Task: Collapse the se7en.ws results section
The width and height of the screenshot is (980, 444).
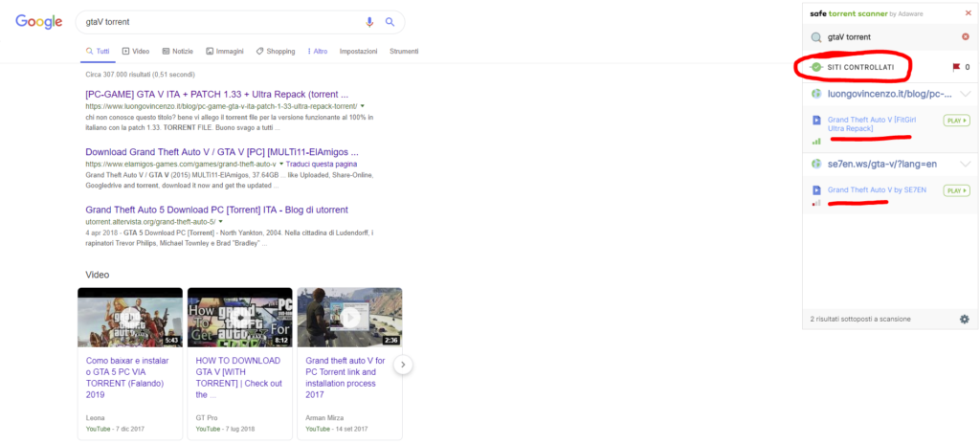Action: point(966,164)
